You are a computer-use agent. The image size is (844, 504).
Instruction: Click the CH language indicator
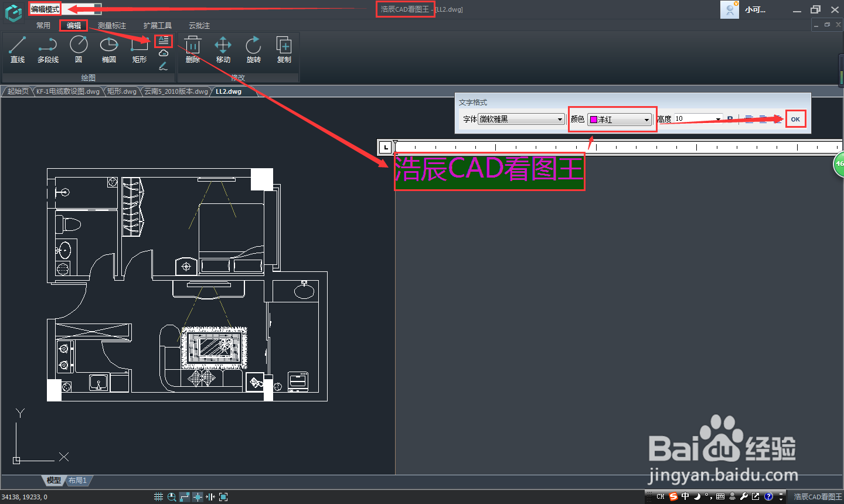(661, 496)
